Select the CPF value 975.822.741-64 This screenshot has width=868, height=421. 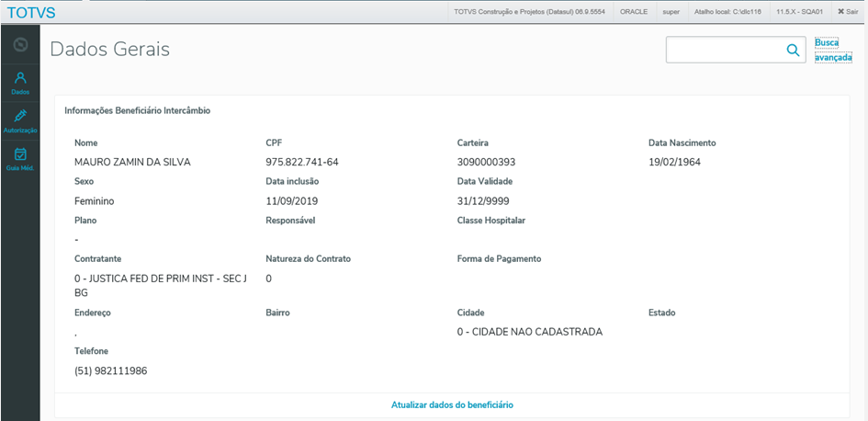pyautogui.click(x=302, y=163)
